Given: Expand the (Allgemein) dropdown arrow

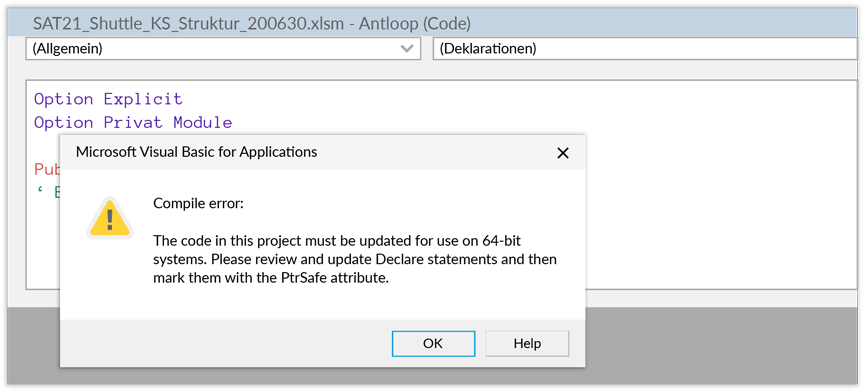Looking at the screenshot, I should 407,49.
